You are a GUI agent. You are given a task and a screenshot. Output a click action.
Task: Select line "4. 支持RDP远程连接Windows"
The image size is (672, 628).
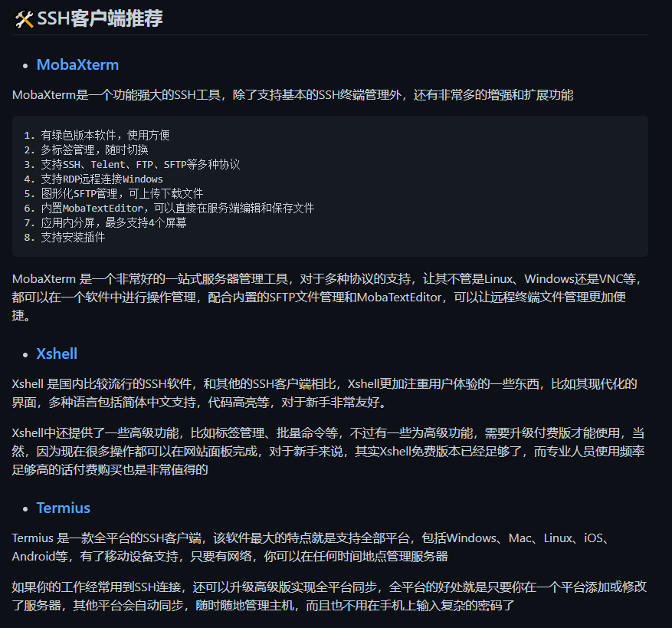pos(93,179)
